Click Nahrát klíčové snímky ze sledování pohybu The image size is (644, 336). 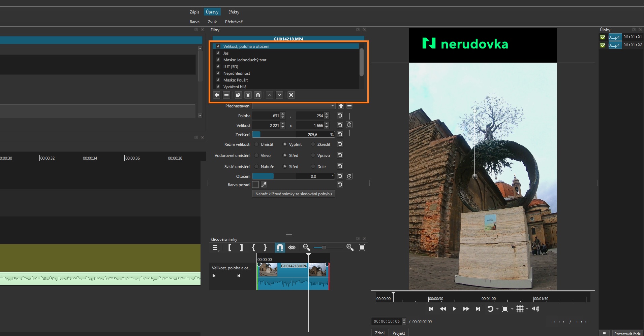coord(294,194)
